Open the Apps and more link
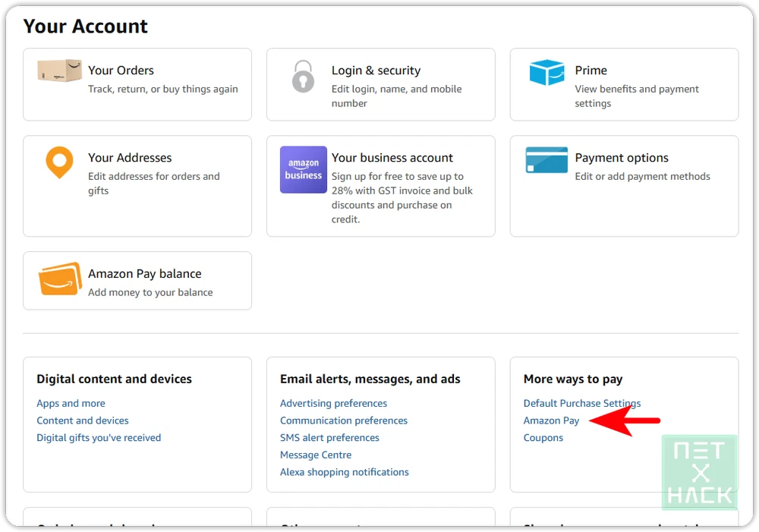The image size is (759, 532). (x=71, y=403)
